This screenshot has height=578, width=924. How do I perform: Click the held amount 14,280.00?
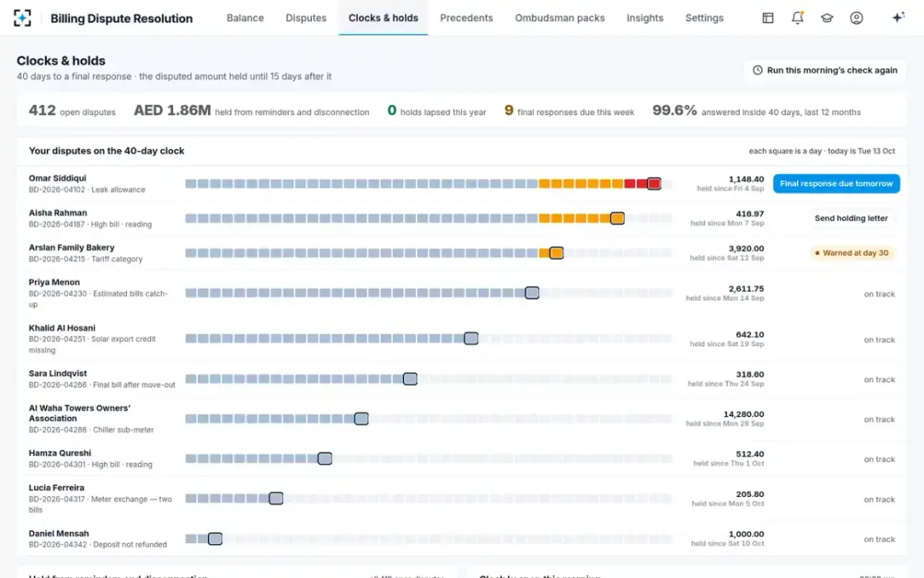744,415
